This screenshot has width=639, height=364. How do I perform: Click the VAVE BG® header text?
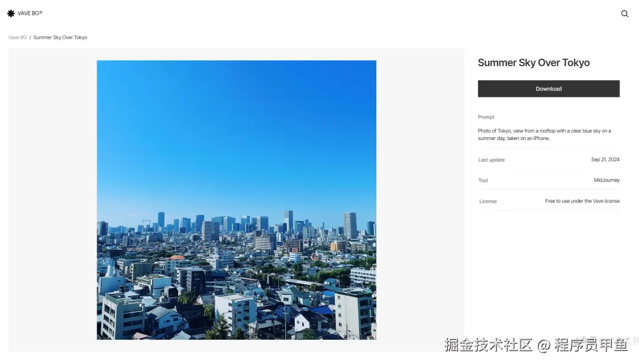(x=28, y=13)
